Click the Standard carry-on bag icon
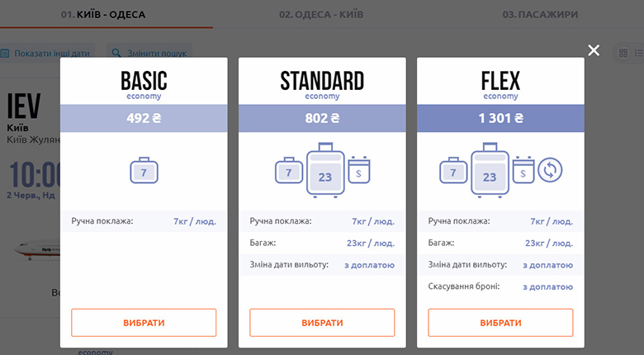The width and height of the screenshot is (644, 355). point(288,172)
